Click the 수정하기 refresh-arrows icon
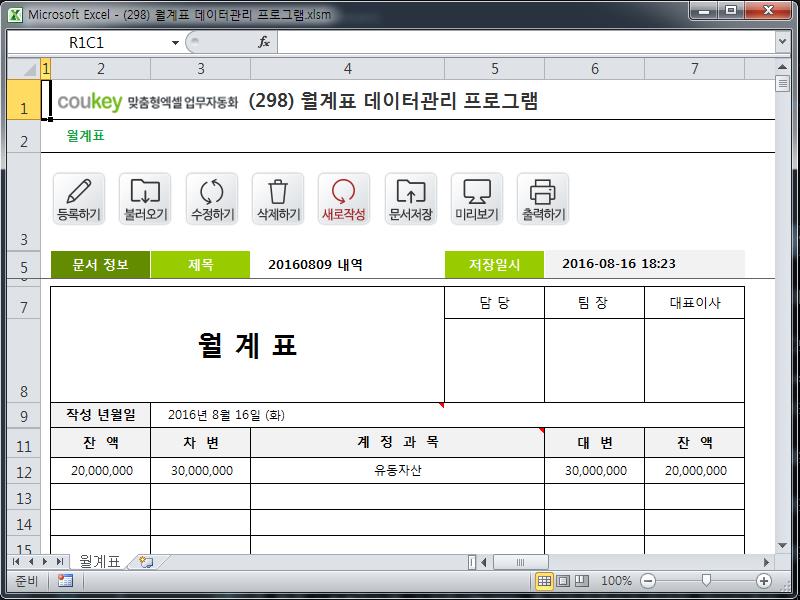This screenshot has width=800, height=600. [x=212, y=198]
